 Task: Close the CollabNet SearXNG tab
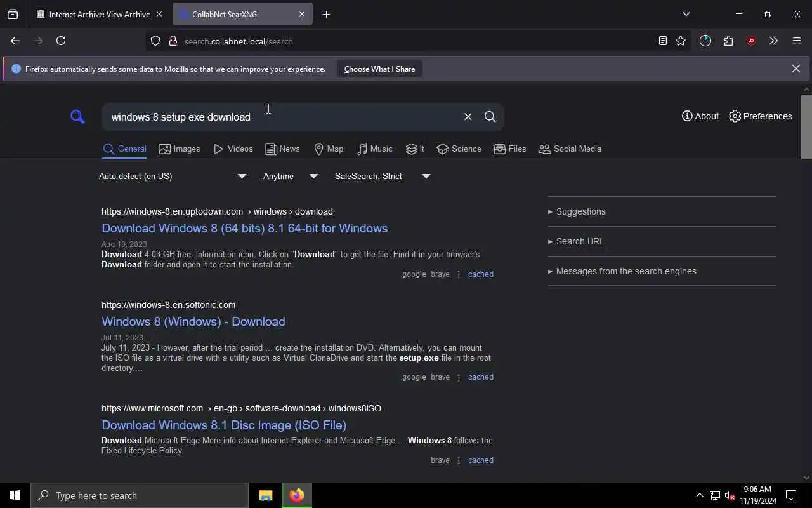[x=302, y=14]
